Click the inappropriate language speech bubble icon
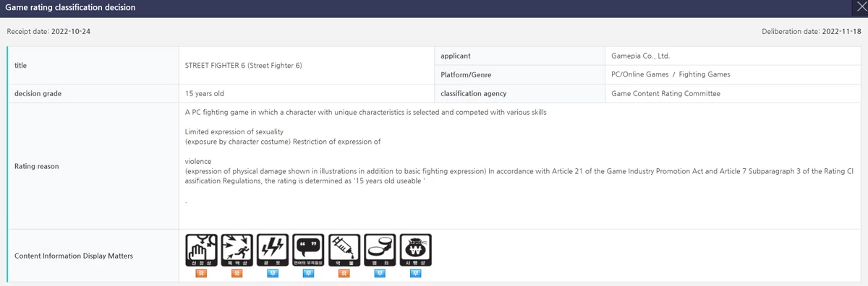Image resolution: width=868 pixels, height=286 pixels. [307, 251]
